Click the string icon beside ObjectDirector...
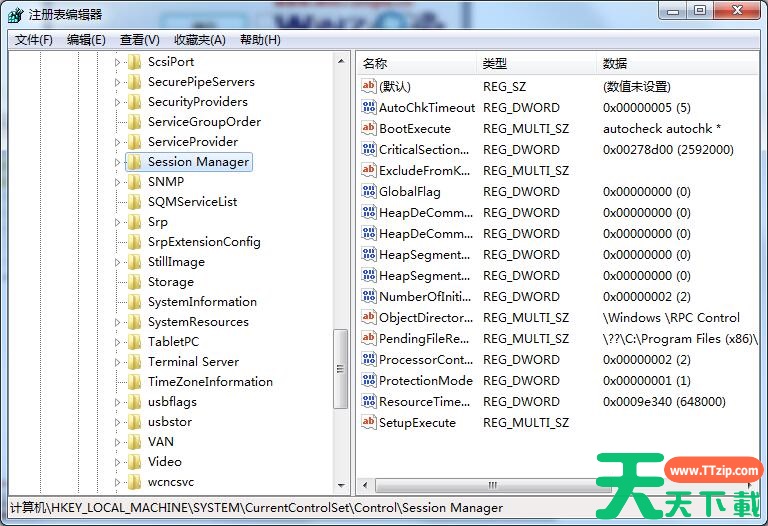This screenshot has height=526, width=768. tap(368, 317)
